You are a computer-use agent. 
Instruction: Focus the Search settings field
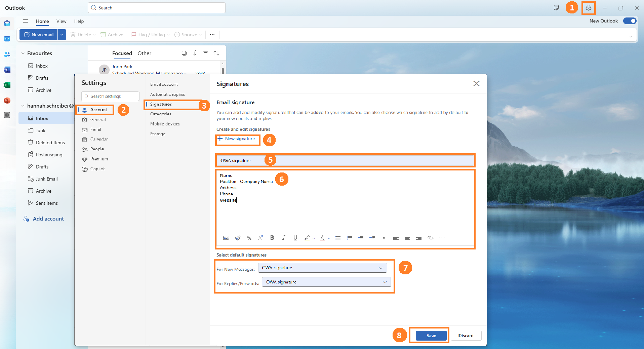click(x=110, y=96)
